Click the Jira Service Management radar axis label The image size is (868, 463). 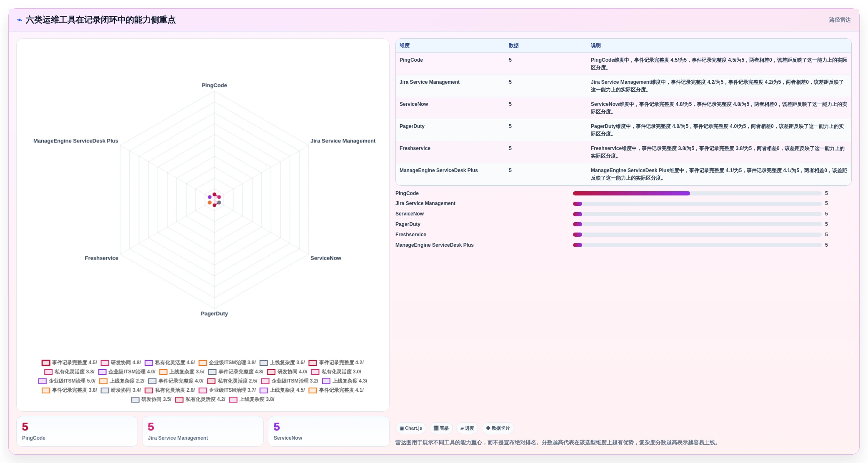pos(343,141)
